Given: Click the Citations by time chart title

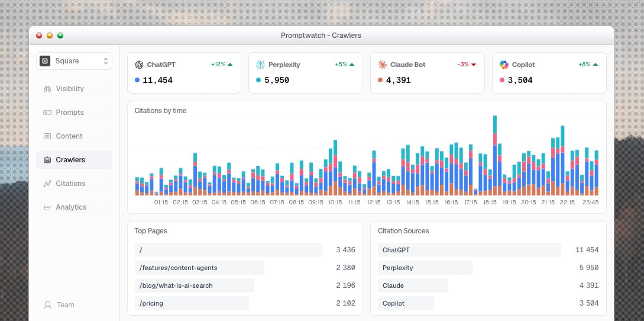Looking at the screenshot, I should (161, 111).
